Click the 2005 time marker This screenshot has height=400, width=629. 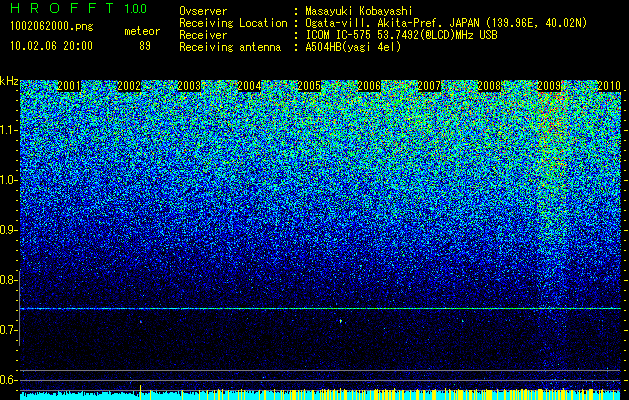point(309,86)
